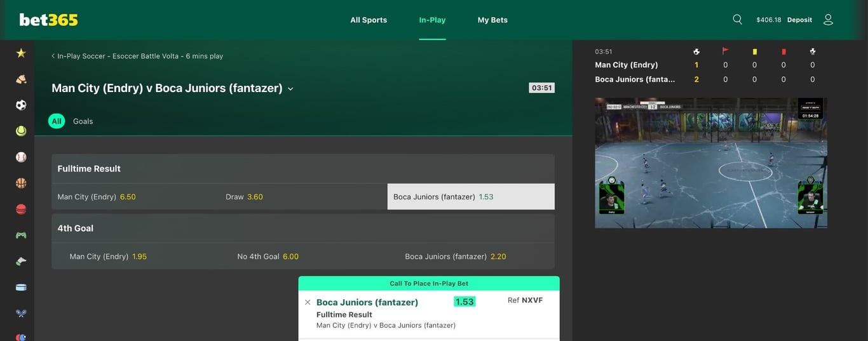Open the search magnifier icon

pos(737,20)
